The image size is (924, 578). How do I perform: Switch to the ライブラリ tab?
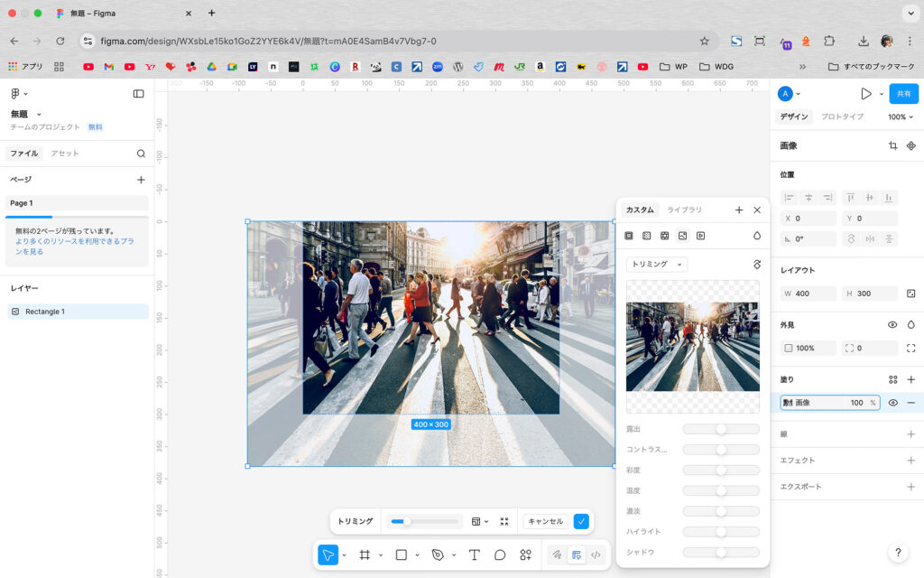(x=684, y=210)
